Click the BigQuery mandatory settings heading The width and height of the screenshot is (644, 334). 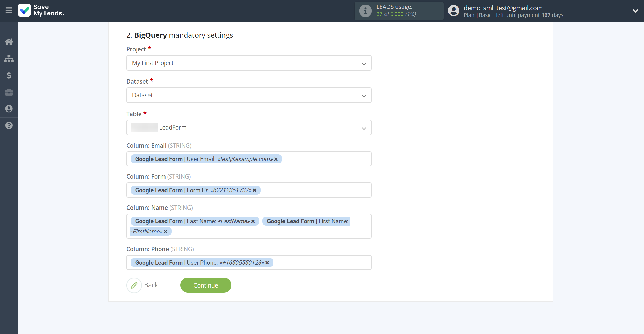point(179,35)
